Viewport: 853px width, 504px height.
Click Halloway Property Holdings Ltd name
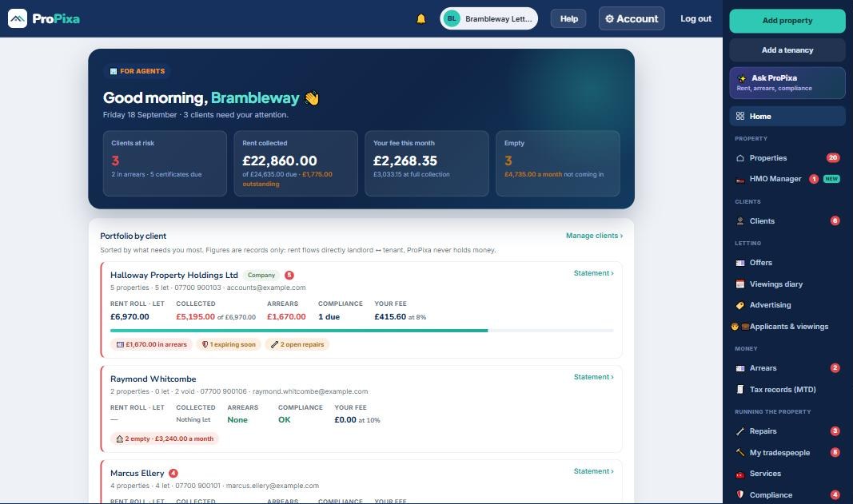(x=174, y=275)
